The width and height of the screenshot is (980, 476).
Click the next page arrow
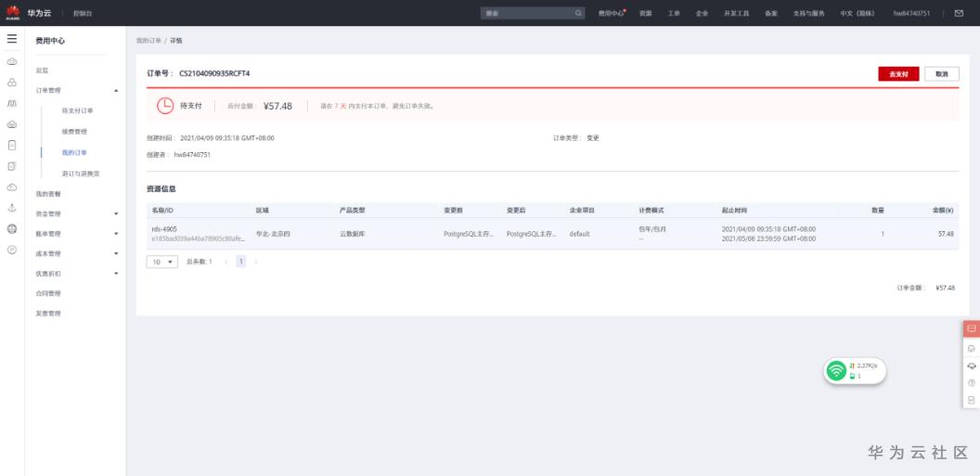click(x=255, y=262)
